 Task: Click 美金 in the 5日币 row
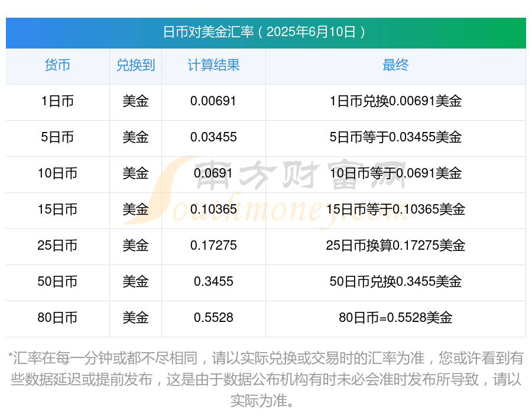(135, 137)
